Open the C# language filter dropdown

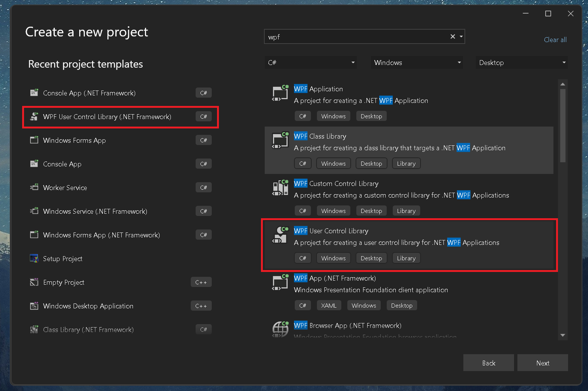pyautogui.click(x=311, y=62)
